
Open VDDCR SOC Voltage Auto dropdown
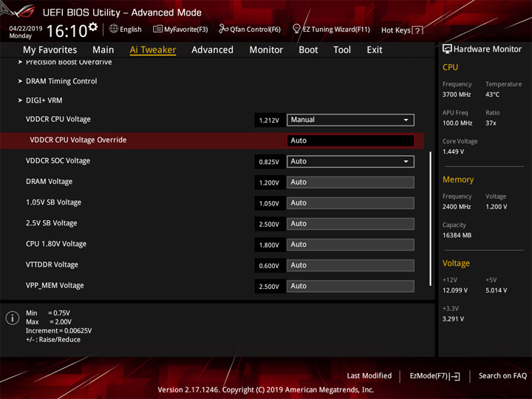point(350,162)
